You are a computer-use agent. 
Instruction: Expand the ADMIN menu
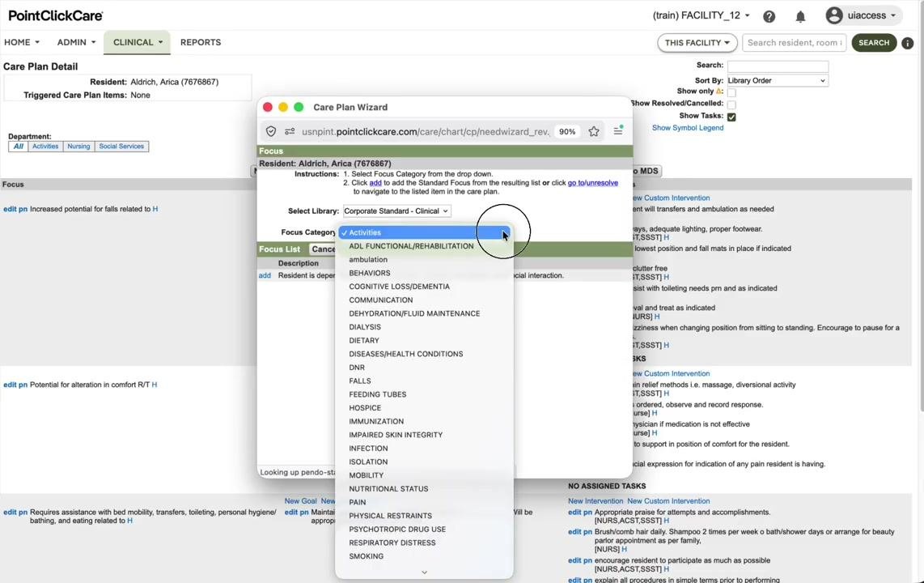(76, 42)
